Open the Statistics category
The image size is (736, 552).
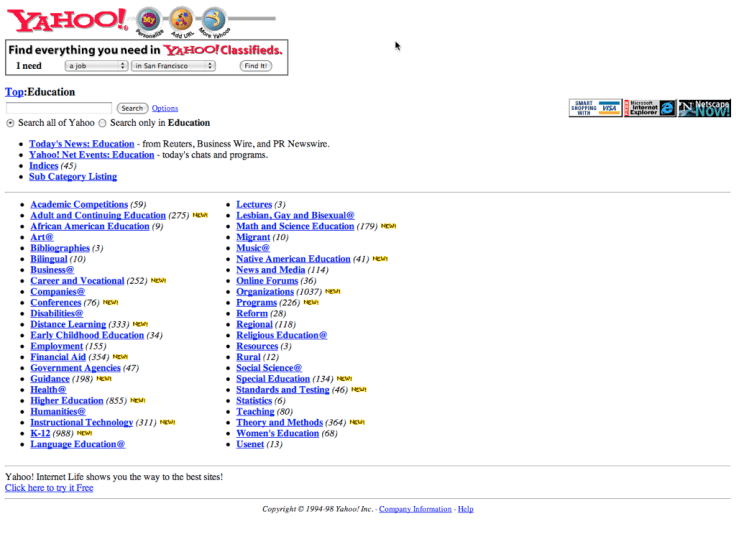pos(254,400)
